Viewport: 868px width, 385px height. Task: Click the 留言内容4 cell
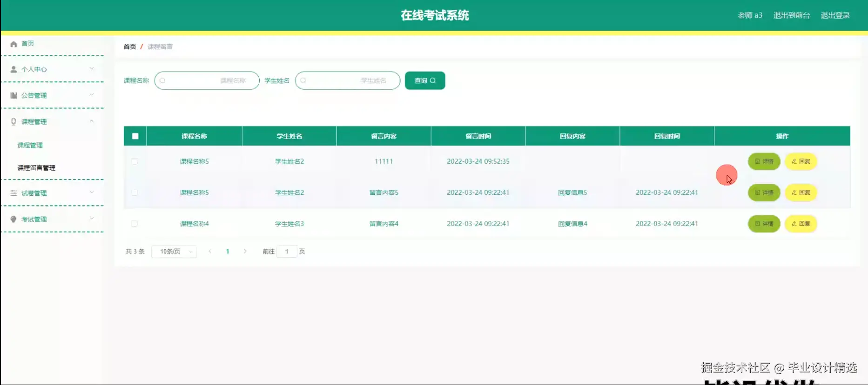pos(384,224)
